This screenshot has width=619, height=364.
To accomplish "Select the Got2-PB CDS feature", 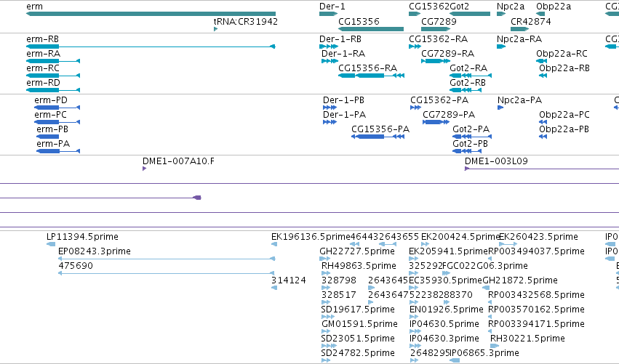I will coord(467,151).
